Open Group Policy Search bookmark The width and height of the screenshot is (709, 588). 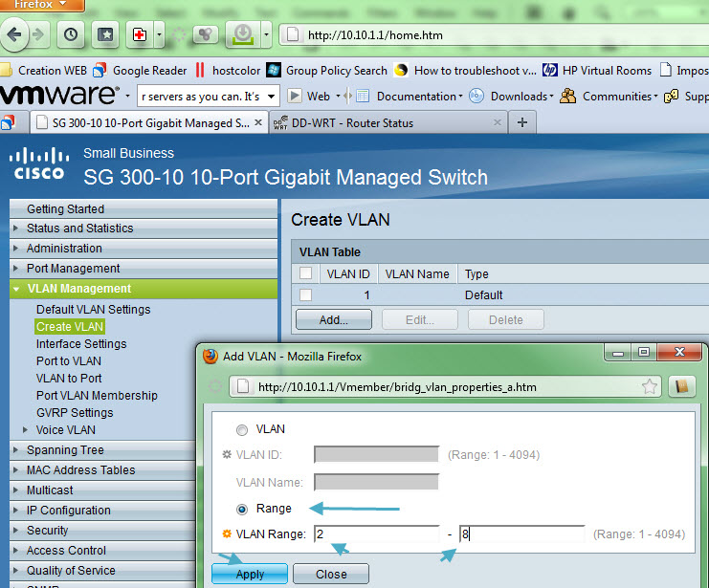[327, 71]
